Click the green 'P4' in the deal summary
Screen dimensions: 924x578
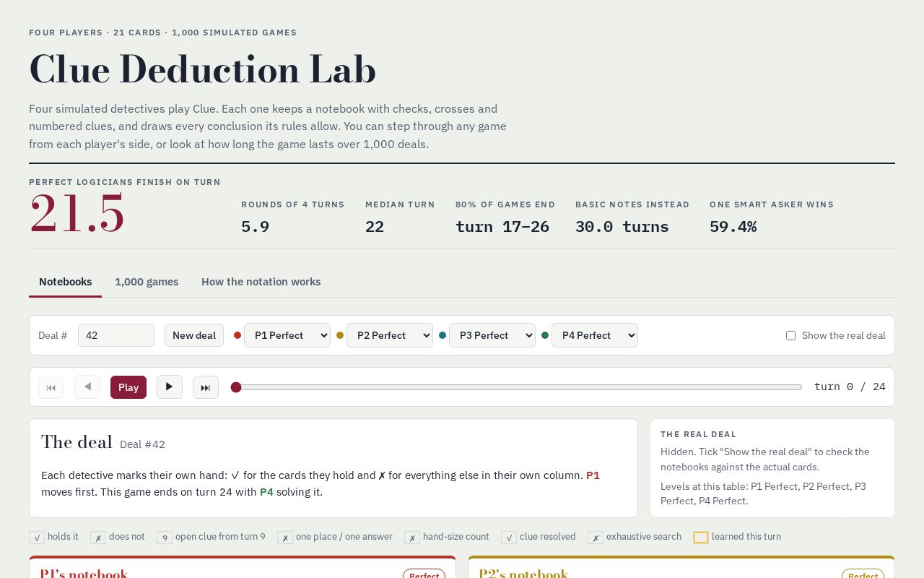click(266, 492)
